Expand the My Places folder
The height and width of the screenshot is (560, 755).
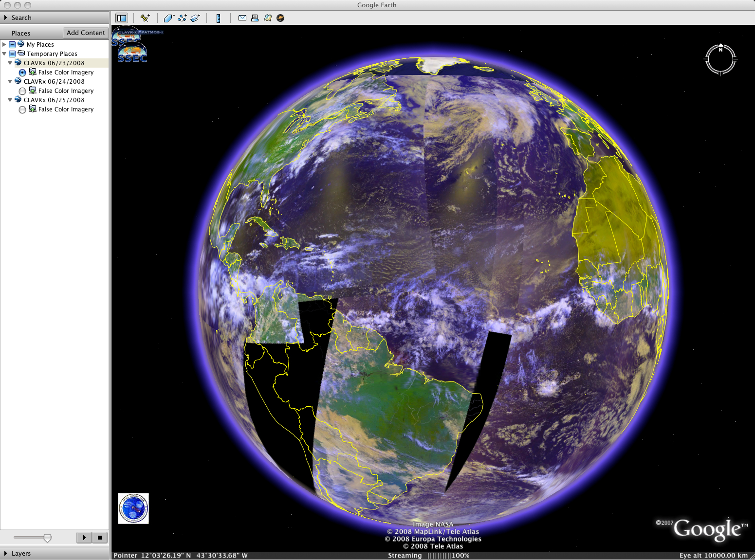(x=4, y=44)
